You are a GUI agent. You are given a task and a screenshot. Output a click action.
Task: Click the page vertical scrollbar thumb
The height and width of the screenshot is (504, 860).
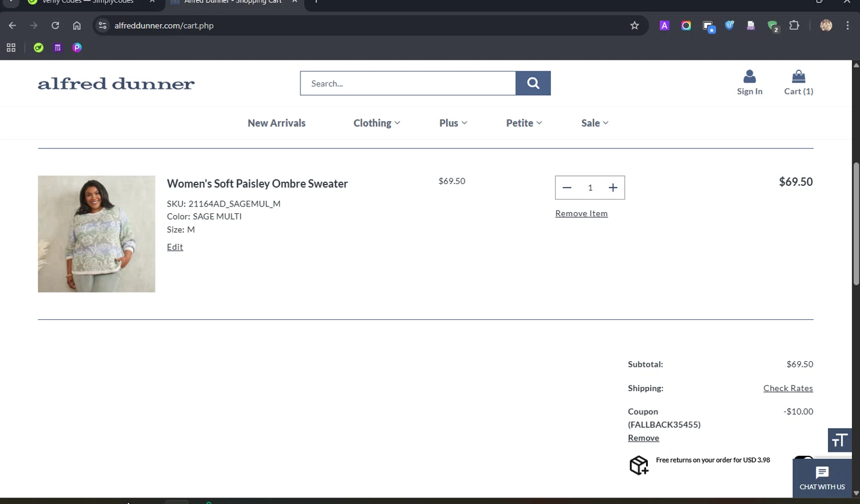[x=856, y=224]
